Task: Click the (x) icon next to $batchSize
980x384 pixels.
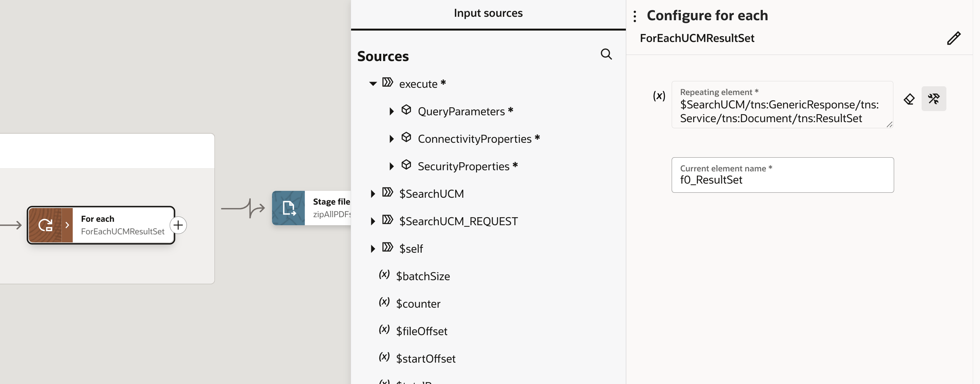Action: (x=384, y=274)
